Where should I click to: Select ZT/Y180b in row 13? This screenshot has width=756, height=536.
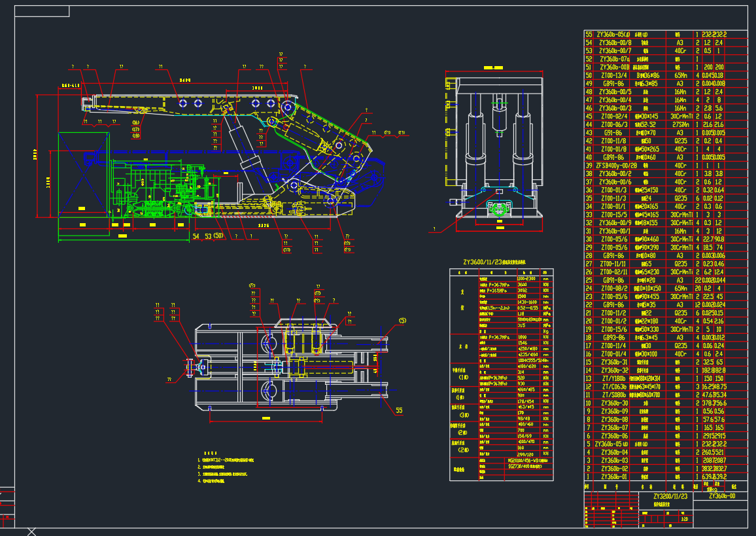click(614, 379)
